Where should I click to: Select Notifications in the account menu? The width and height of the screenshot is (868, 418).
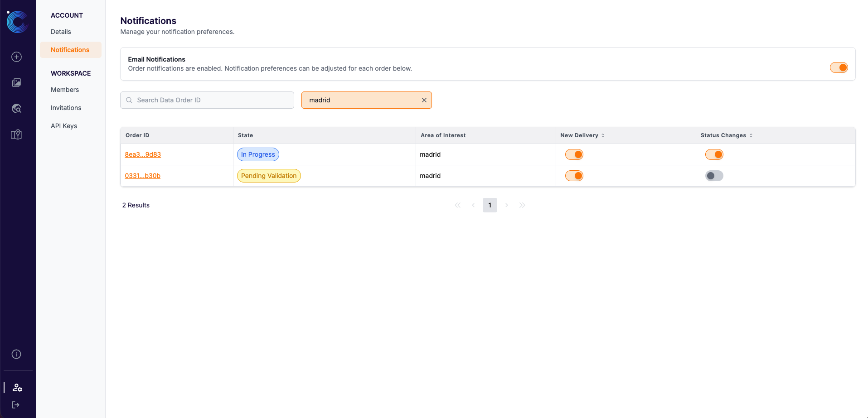click(70, 50)
